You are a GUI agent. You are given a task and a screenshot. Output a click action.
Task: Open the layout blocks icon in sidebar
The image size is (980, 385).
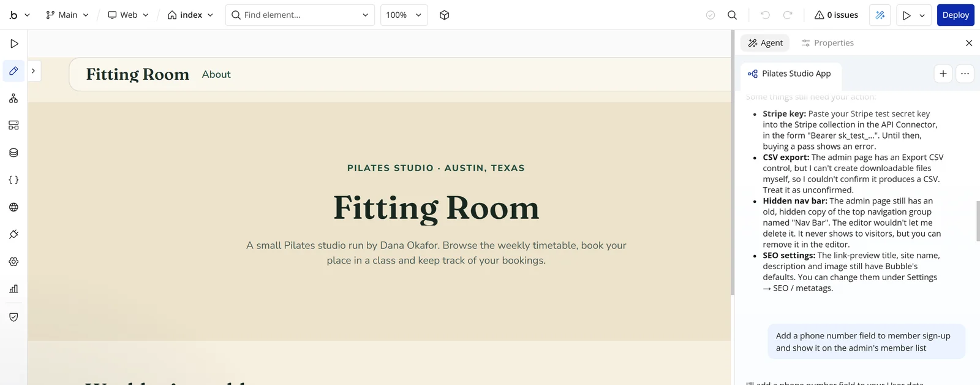click(13, 125)
